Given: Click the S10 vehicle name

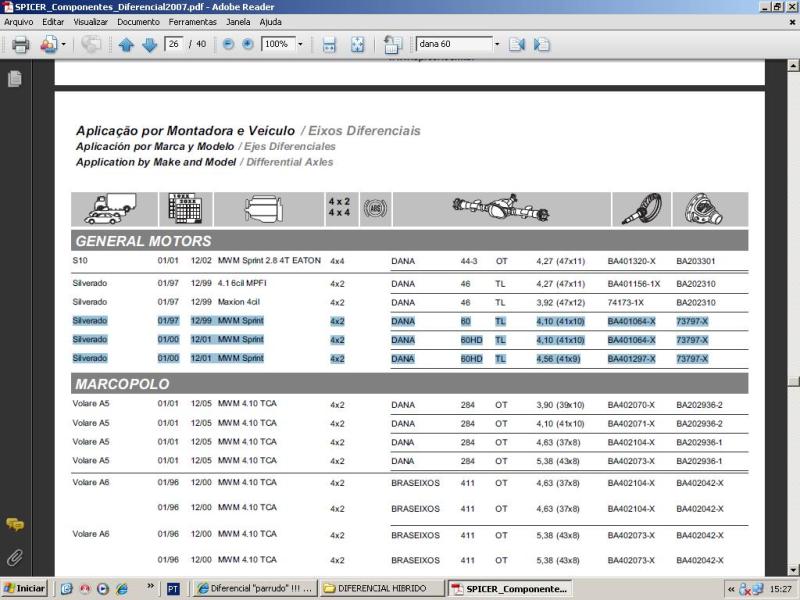Looking at the screenshot, I should (80, 260).
